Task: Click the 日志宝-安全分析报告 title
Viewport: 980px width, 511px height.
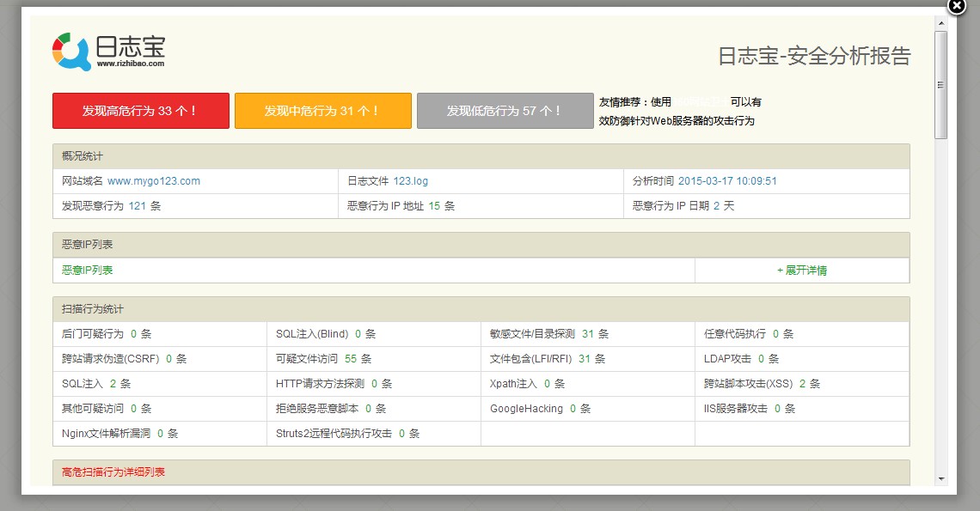Action: click(814, 56)
